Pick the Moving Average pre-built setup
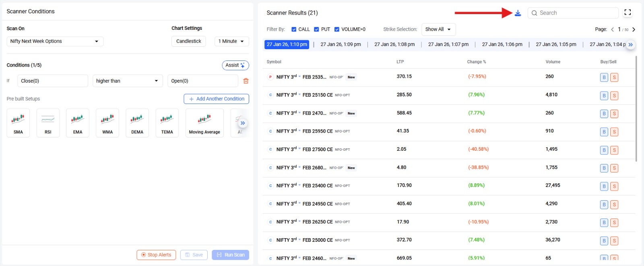 [204, 123]
